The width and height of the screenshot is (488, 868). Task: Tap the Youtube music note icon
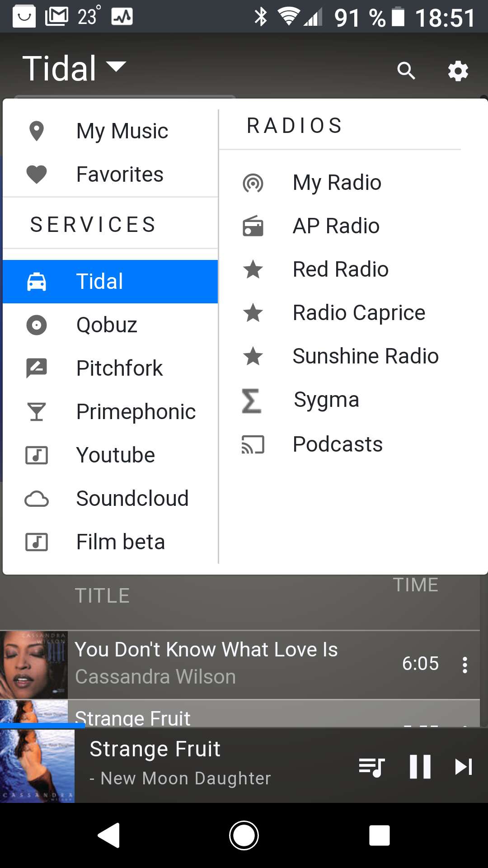(37, 455)
